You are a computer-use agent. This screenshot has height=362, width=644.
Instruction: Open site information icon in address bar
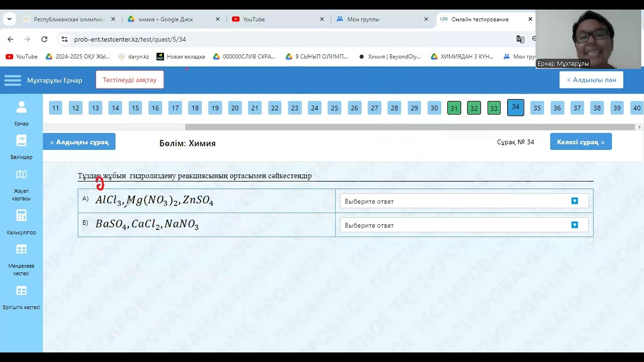(x=64, y=39)
